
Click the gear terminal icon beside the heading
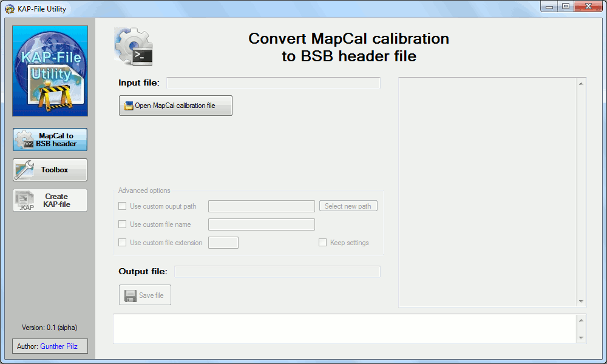(x=133, y=47)
